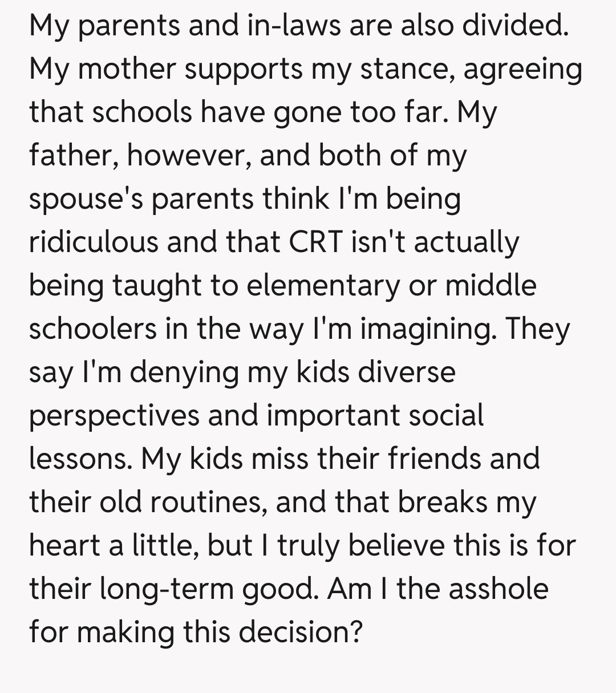Click the word "schoolers" in the text

tap(92, 329)
